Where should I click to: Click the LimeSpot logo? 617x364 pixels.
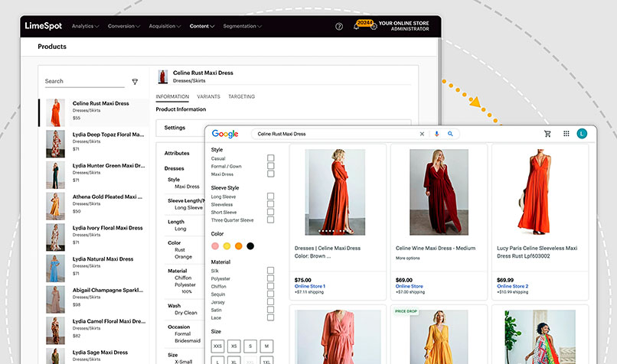(x=44, y=26)
